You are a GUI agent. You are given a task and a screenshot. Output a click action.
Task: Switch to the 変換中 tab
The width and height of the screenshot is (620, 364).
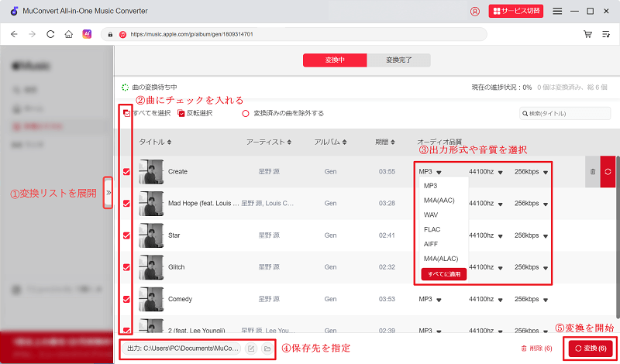[x=335, y=60]
